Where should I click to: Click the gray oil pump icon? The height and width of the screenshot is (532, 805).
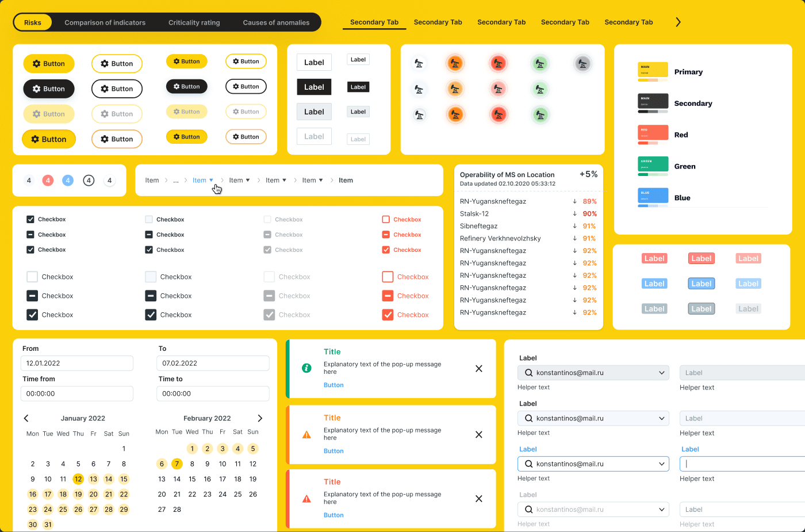pyautogui.click(x=582, y=63)
